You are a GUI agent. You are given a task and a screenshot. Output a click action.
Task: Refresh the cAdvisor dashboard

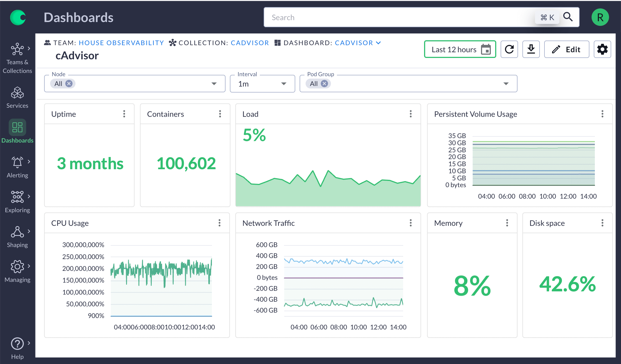pos(509,49)
